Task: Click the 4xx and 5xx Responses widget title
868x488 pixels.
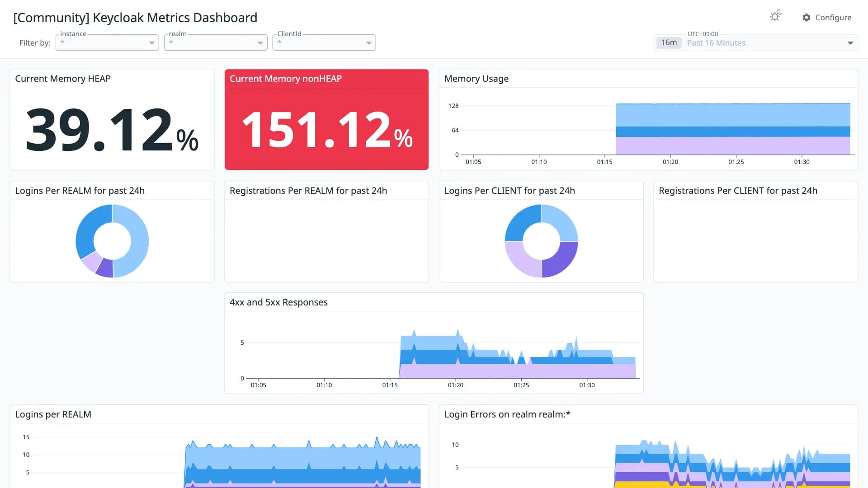Action: (278, 302)
